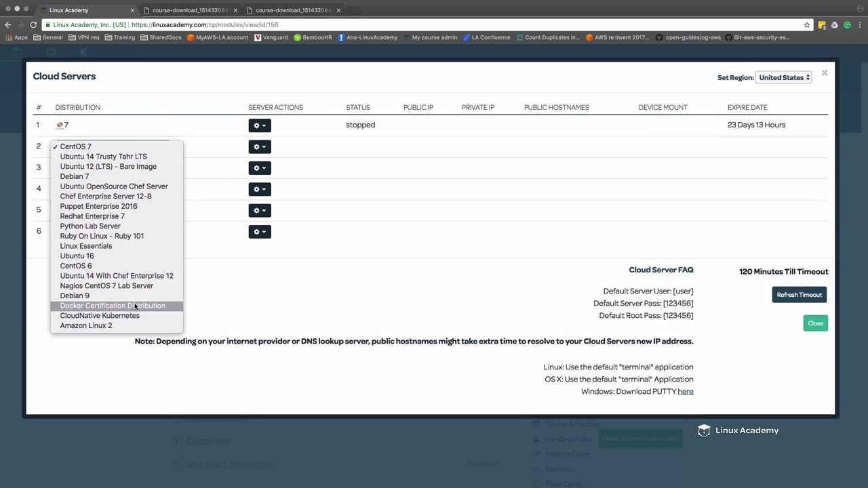This screenshot has height=488, width=868.
Task: Click the Cloud Server FAQ heading
Action: (x=661, y=270)
